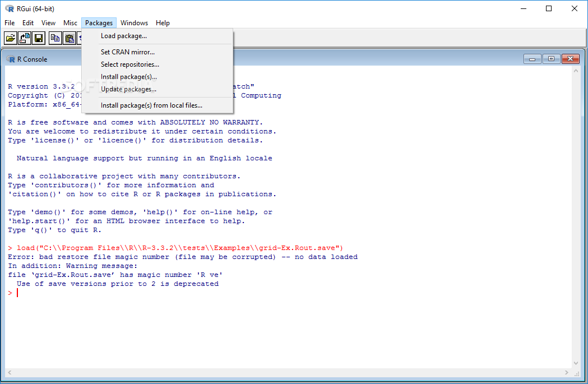Choose Install package(s) from local files...
This screenshot has width=588, height=384.
tap(158, 105)
